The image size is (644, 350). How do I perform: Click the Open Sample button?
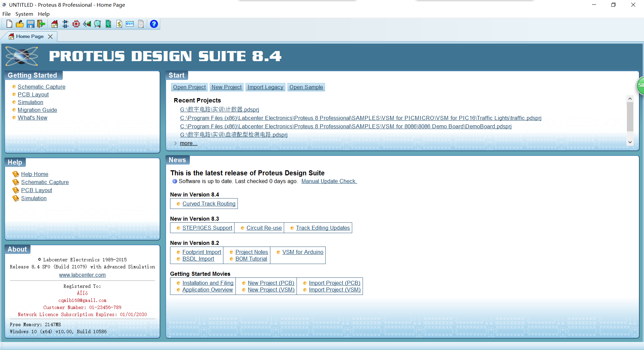[x=306, y=87]
